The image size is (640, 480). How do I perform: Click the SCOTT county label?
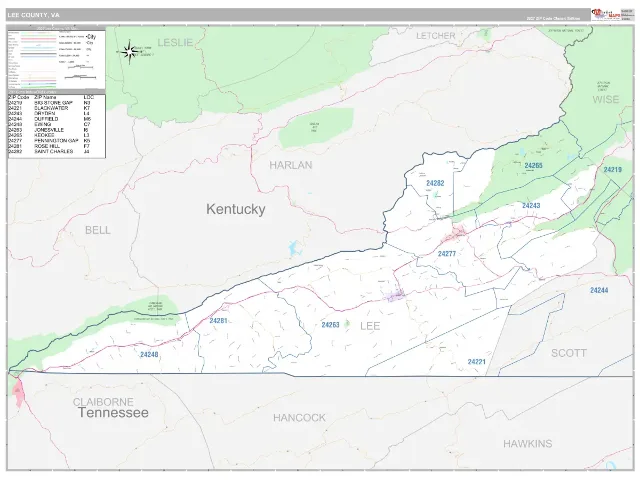tap(569, 353)
